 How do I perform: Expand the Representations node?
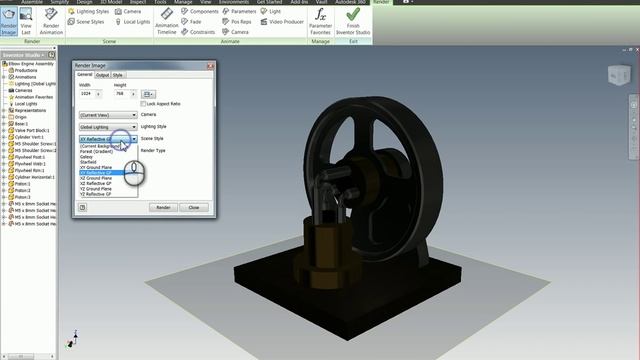pyautogui.click(x=4, y=111)
